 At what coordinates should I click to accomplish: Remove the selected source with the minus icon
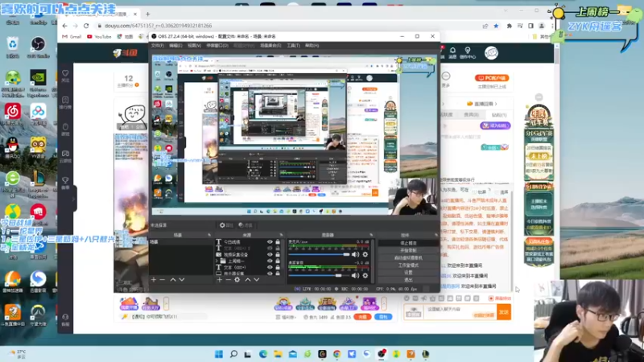228,279
